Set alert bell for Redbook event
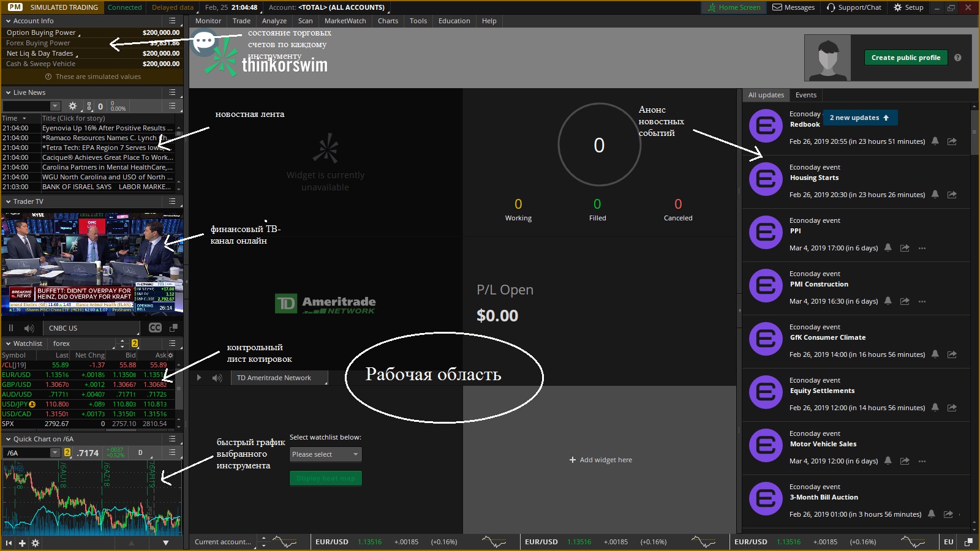The height and width of the screenshot is (551, 980). coord(935,141)
